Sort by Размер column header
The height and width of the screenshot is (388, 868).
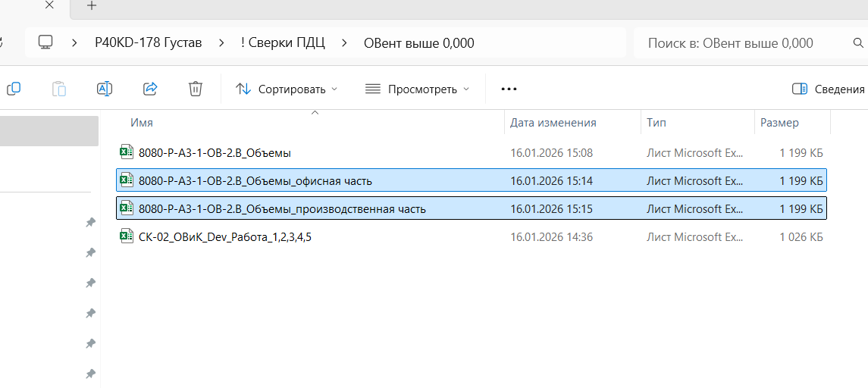coord(779,123)
